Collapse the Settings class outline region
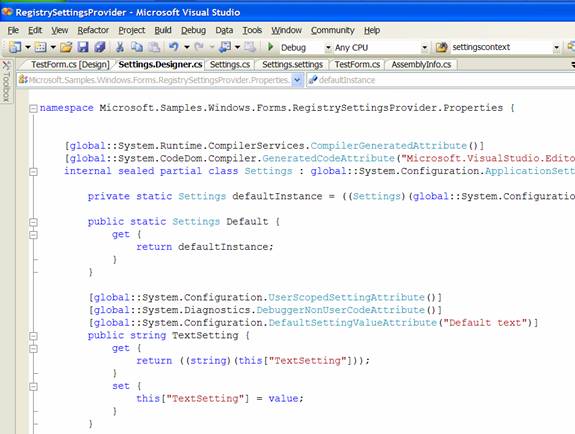 pos(33,171)
